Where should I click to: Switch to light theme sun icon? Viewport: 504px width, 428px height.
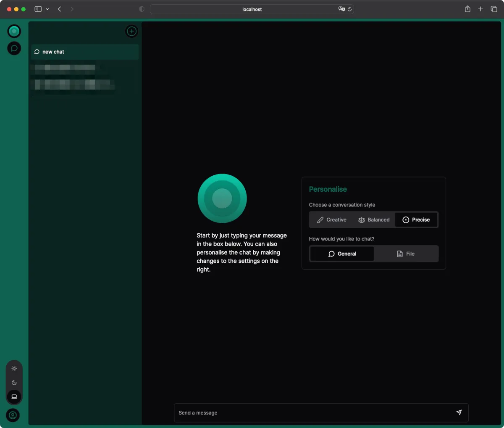click(14, 369)
